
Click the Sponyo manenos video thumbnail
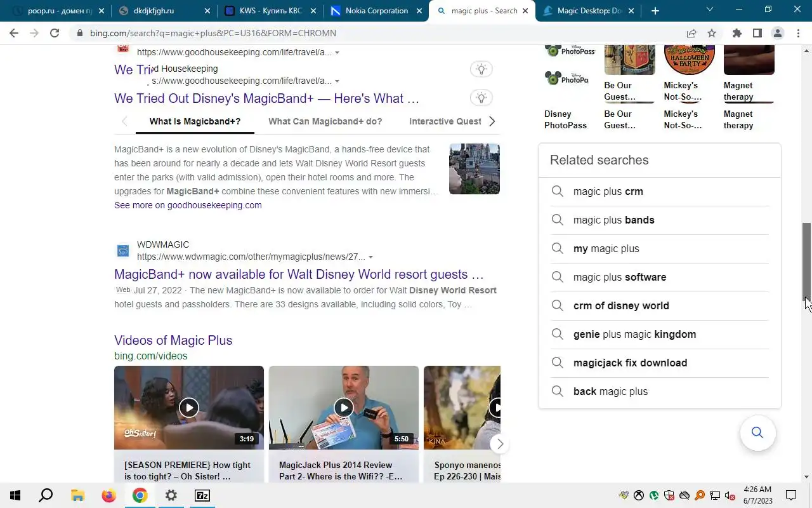pyautogui.click(x=462, y=407)
